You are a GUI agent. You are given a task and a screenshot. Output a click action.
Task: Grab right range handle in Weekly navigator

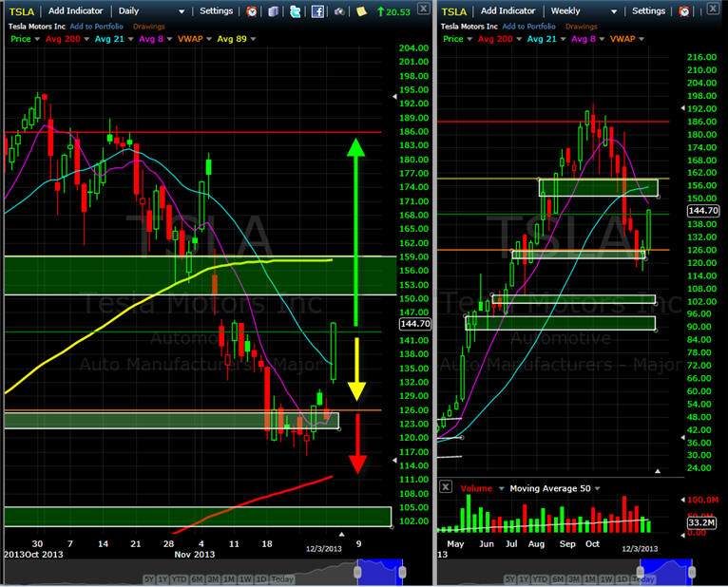[x=691, y=572]
